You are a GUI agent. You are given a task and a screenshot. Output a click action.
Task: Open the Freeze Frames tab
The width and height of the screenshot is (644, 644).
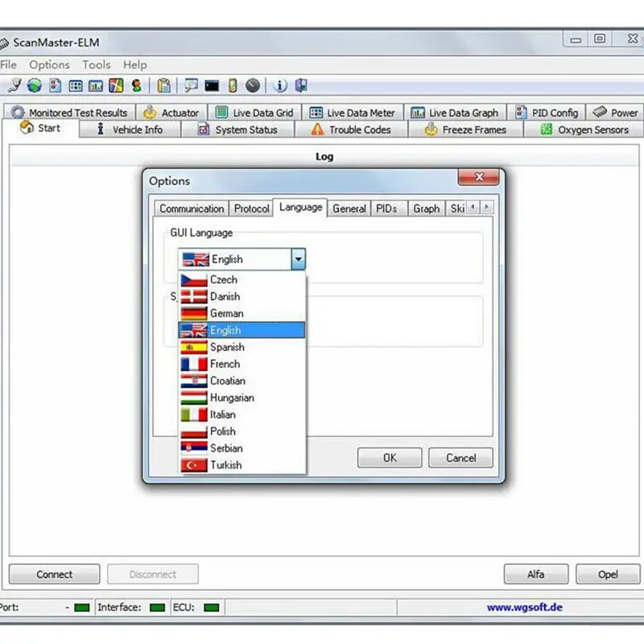tap(466, 130)
